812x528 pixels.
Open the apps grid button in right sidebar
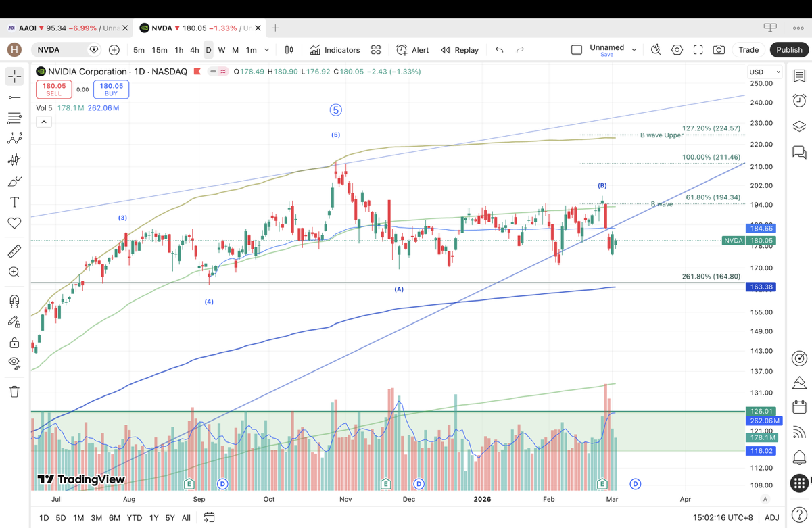pos(799,483)
